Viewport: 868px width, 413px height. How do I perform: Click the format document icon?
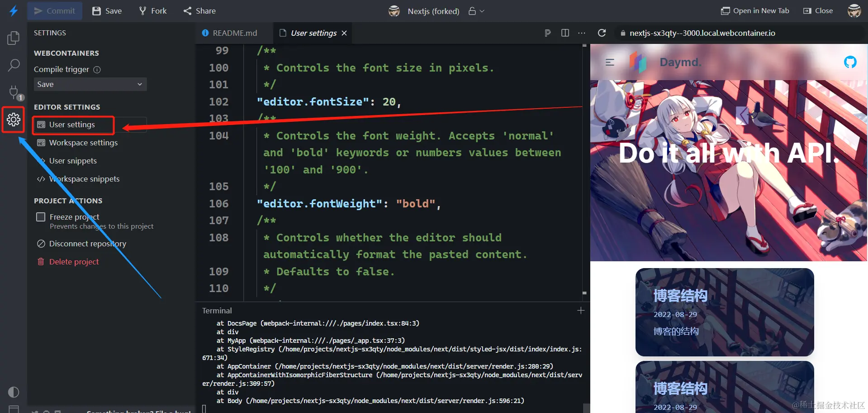click(548, 33)
